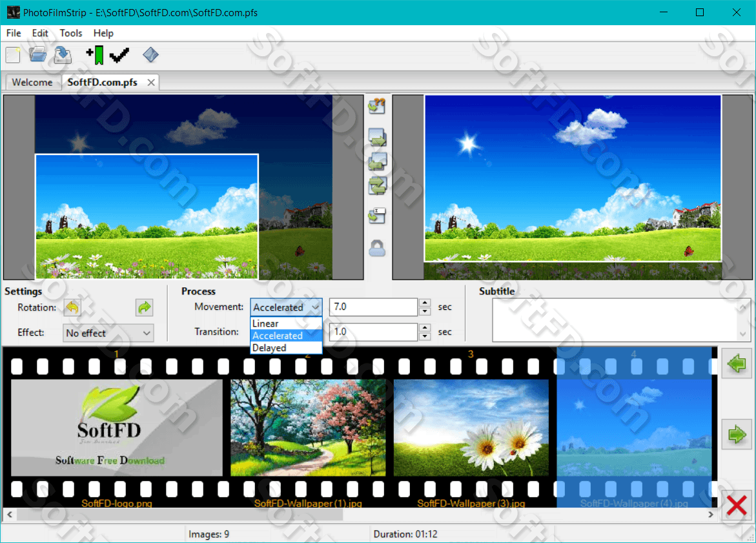
Task: Click the right-pointing green arrow icon between previews
Action: point(378,138)
